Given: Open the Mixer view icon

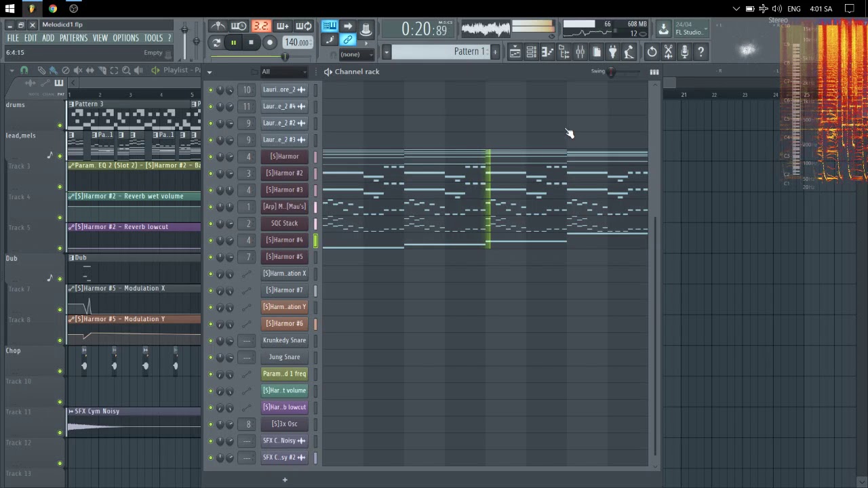Looking at the screenshot, I should [x=580, y=52].
